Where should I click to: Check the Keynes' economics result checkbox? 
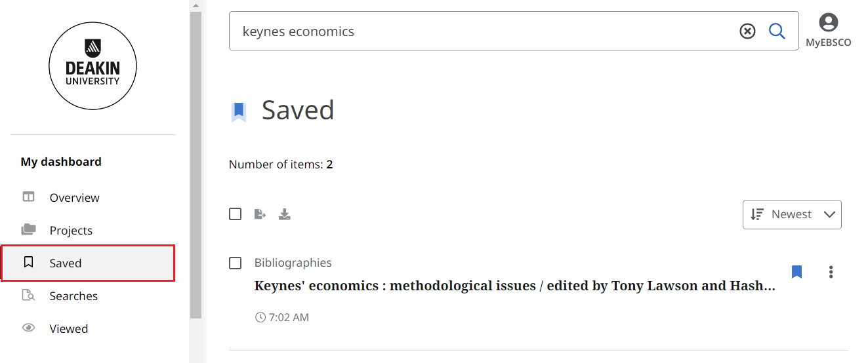[236, 263]
